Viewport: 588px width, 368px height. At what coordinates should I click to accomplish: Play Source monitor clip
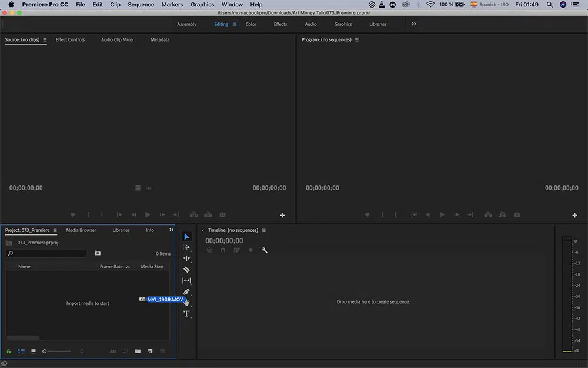coord(148,214)
